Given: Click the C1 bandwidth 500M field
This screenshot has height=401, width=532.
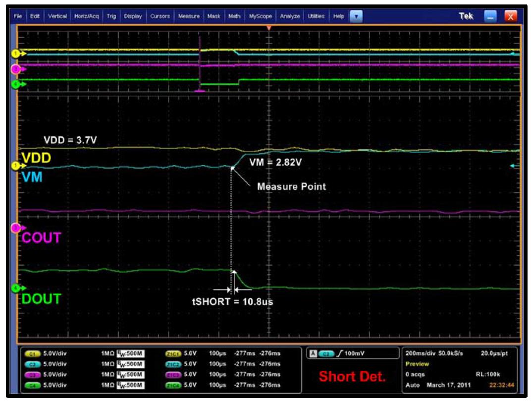Looking at the screenshot, I should pyautogui.click(x=131, y=353).
